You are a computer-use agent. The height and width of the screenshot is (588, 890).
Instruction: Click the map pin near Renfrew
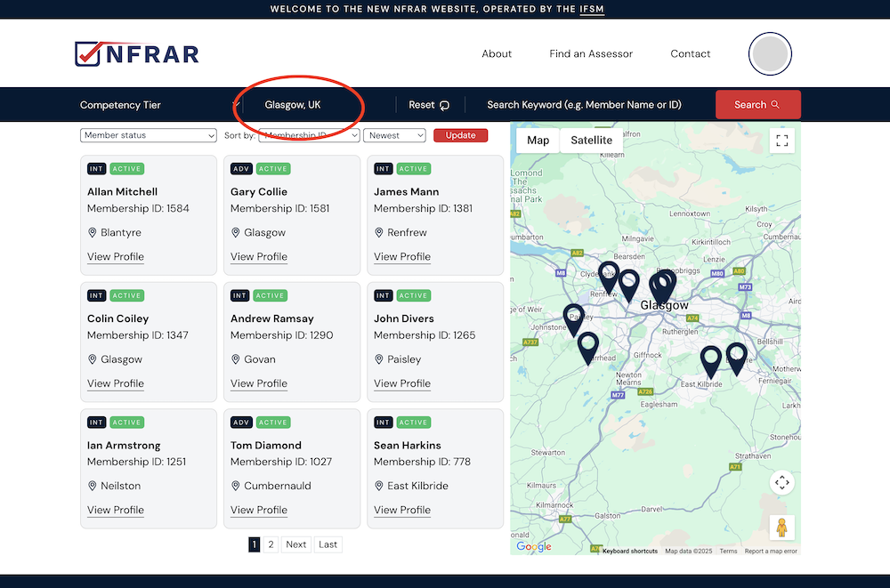[609, 274]
